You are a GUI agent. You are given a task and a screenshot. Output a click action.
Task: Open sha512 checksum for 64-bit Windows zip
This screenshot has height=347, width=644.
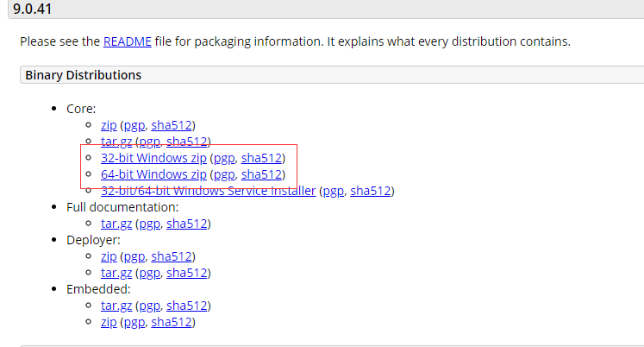pyautogui.click(x=262, y=175)
